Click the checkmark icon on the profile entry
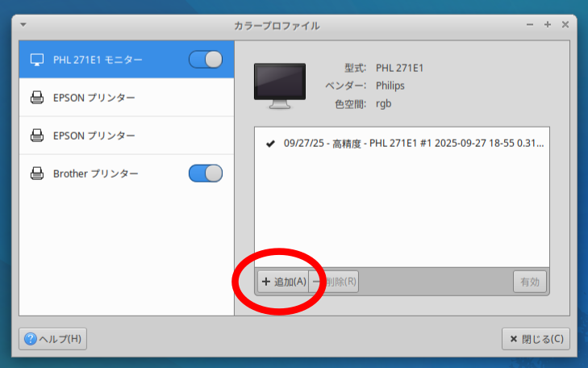The height and width of the screenshot is (368, 588). click(269, 144)
